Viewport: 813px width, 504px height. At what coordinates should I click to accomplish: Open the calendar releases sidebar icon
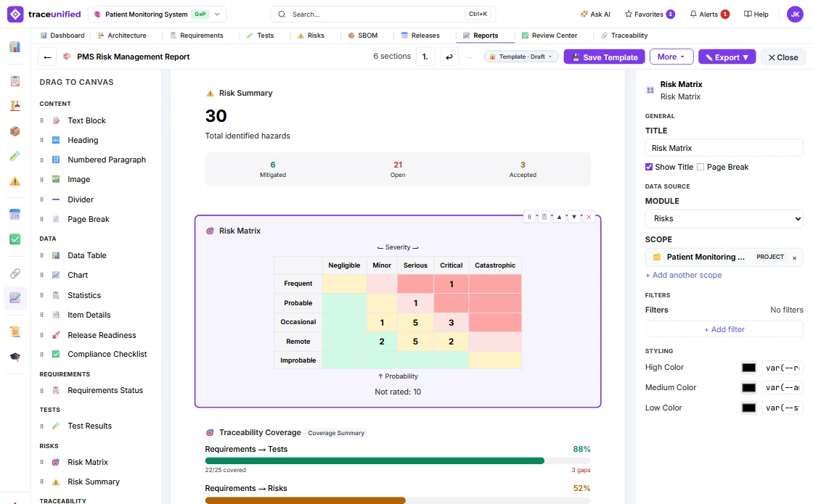pyautogui.click(x=15, y=214)
